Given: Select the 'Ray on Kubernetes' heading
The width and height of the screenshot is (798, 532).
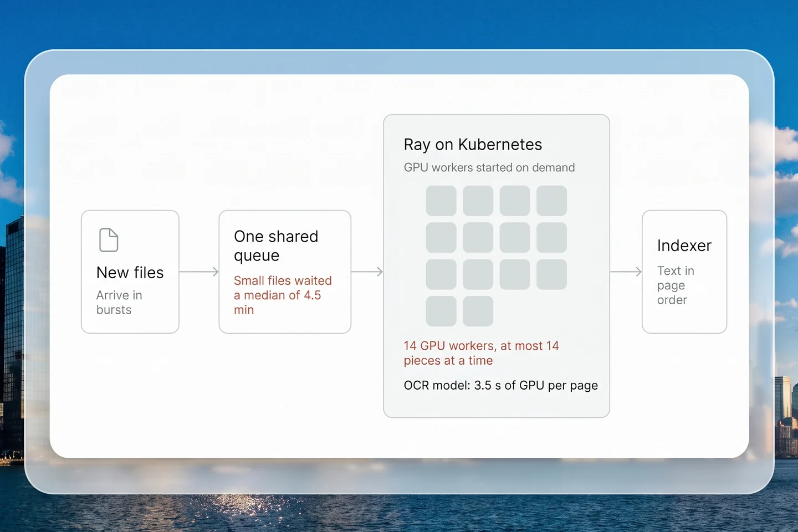Looking at the screenshot, I should pos(473,145).
